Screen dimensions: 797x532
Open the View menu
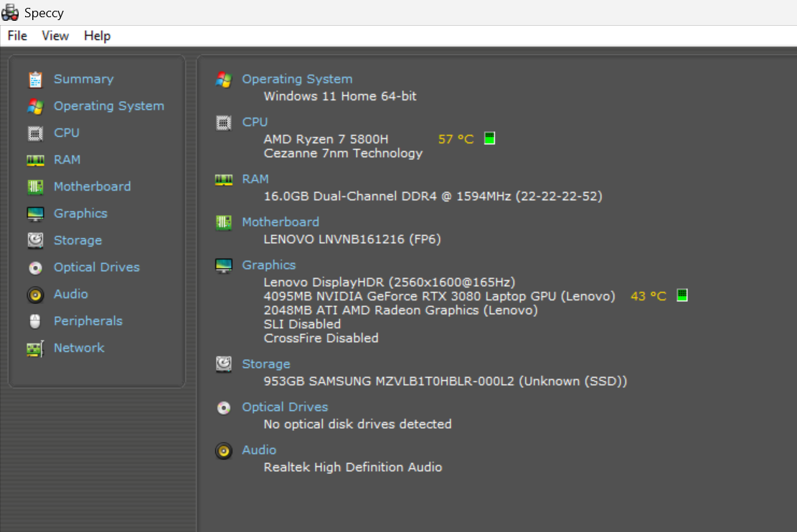55,35
